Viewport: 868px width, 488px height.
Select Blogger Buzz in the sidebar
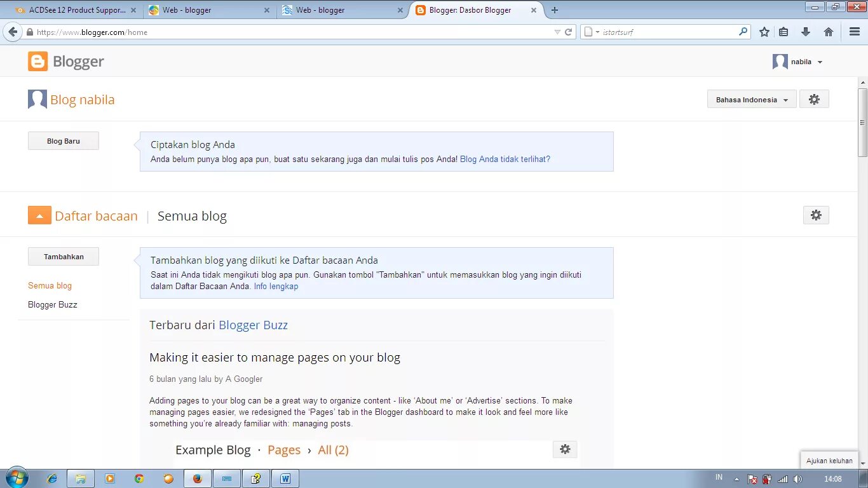pos(53,305)
